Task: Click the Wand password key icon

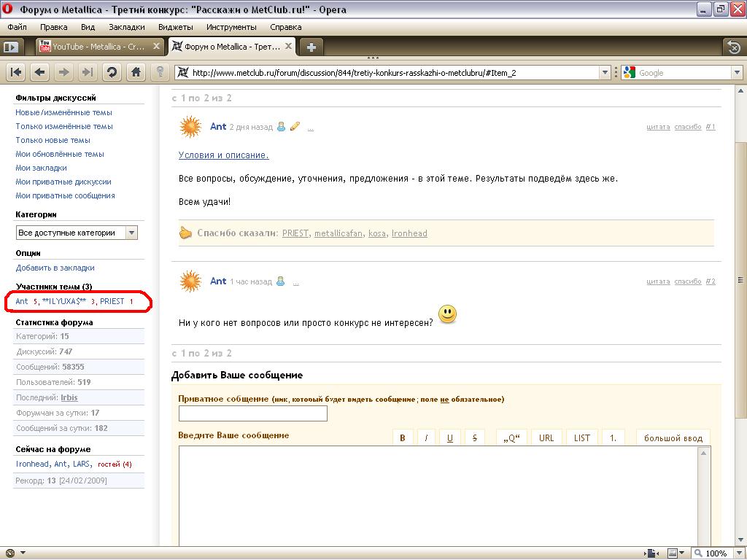Action: 160,72
